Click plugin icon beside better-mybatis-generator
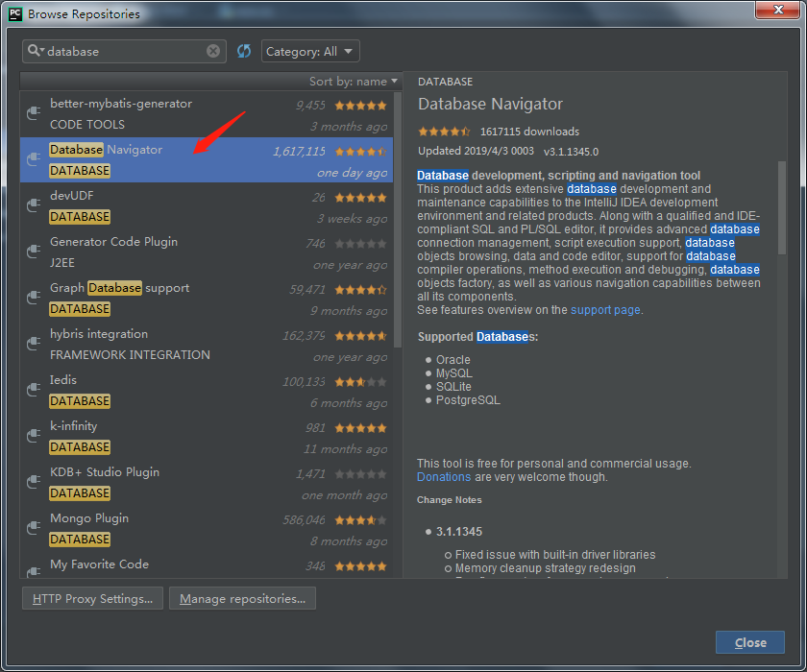Screen dimensions: 807x672 [x=34, y=113]
